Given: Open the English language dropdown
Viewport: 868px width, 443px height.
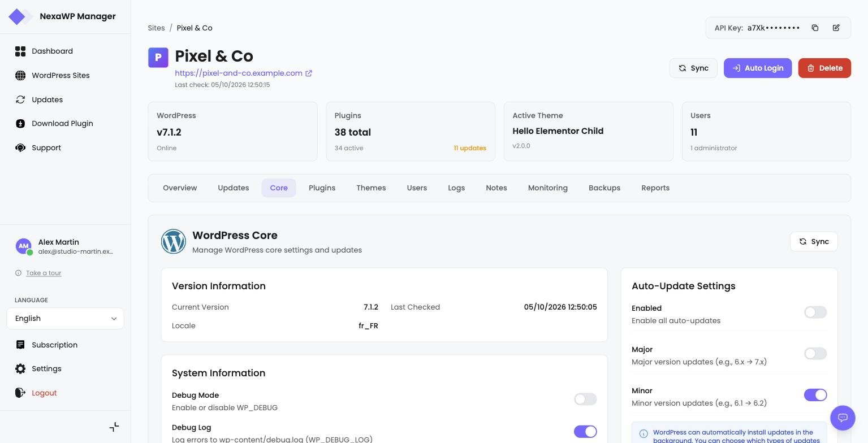Looking at the screenshot, I should [65, 319].
